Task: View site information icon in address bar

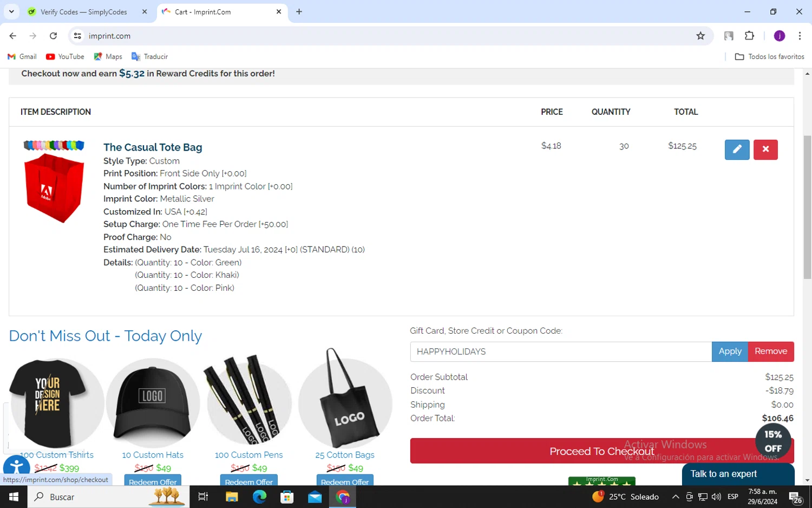Action: pos(77,36)
